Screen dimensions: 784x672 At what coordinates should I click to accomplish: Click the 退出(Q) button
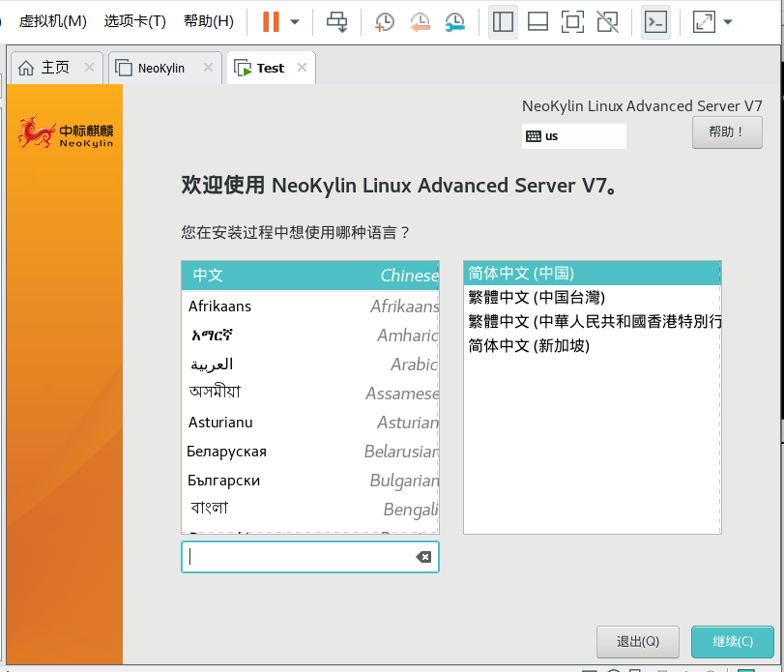pos(637,641)
